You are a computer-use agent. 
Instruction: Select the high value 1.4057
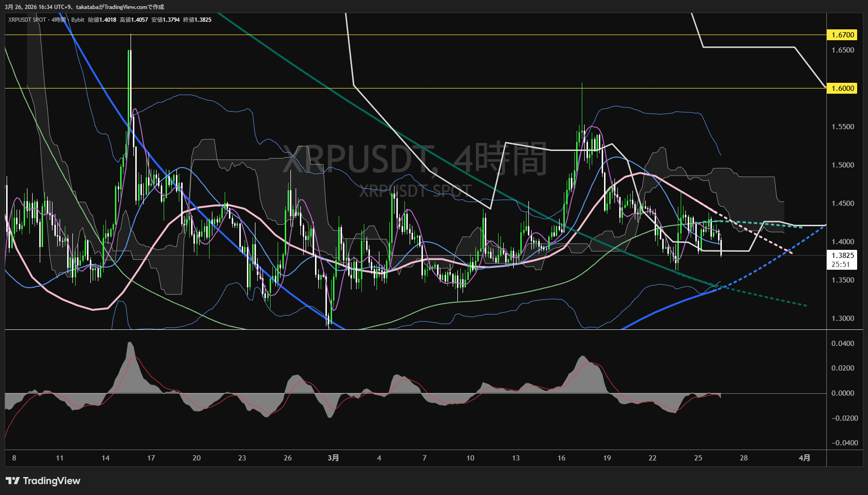tap(140, 20)
